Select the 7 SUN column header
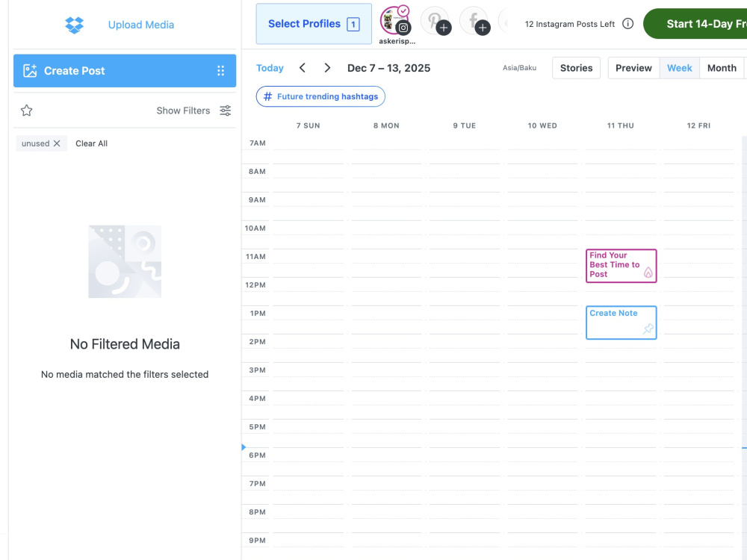747x560 pixels. (x=309, y=125)
